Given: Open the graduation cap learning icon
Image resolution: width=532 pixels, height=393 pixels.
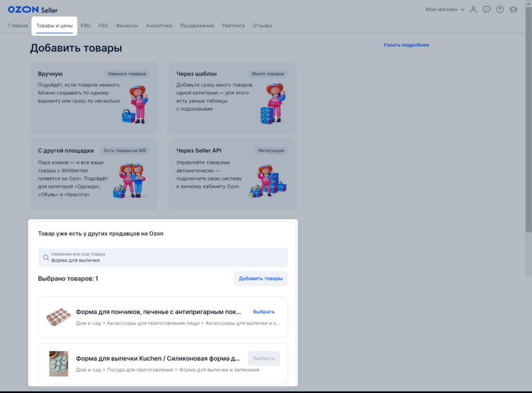Looking at the screenshot, I should point(513,9).
